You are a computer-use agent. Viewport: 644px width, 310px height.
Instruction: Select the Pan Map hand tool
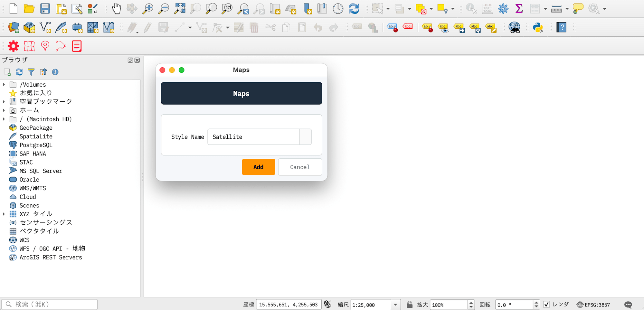[x=116, y=9]
